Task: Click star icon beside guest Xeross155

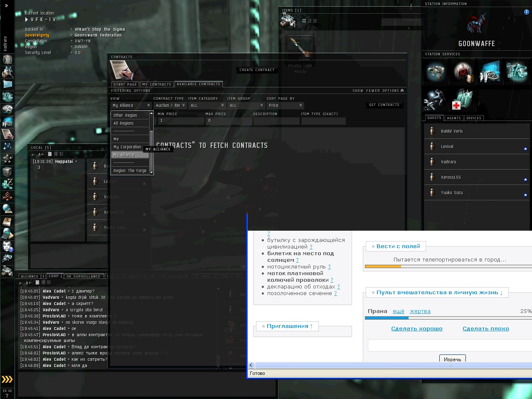Action: 525,180
